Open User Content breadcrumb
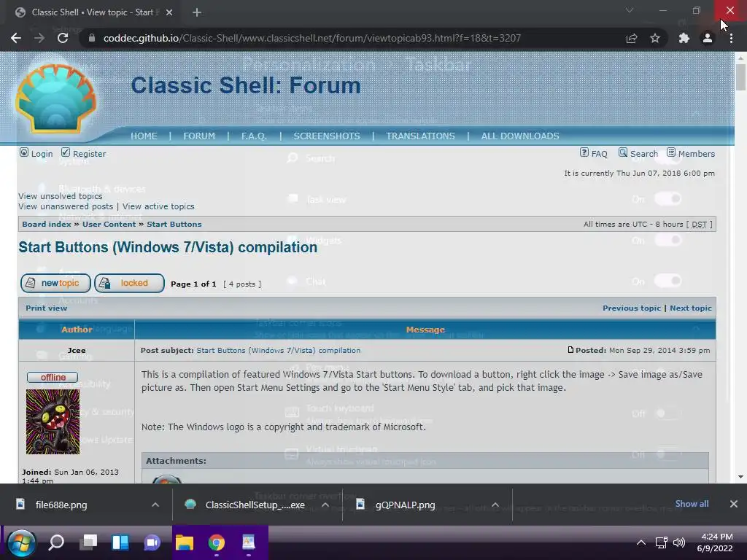The width and height of the screenshot is (747, 560). (109, 225)
